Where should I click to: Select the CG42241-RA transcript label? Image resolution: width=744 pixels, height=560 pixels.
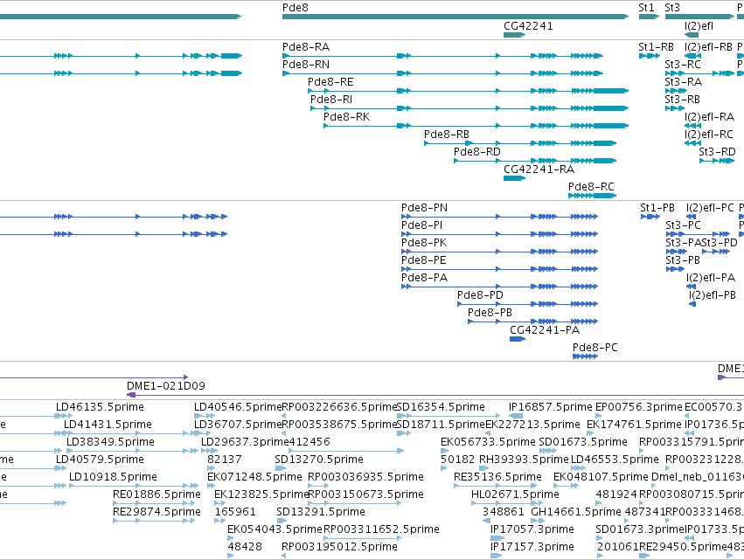point(539,169)
